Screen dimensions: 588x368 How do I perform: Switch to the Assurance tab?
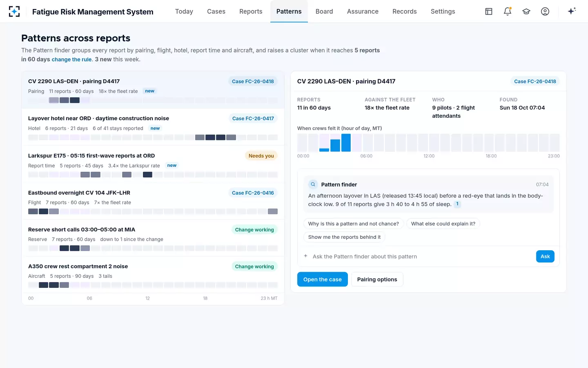coord(363,11)
